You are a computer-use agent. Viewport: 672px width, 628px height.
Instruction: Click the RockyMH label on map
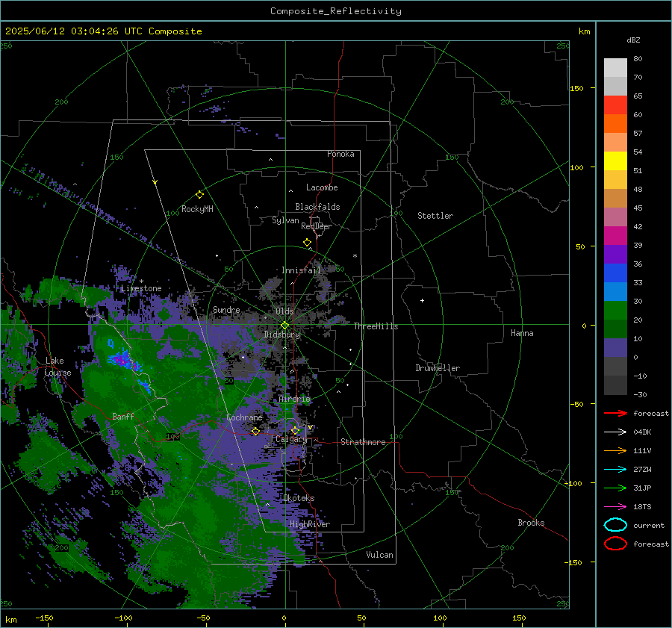pos(197,209)
